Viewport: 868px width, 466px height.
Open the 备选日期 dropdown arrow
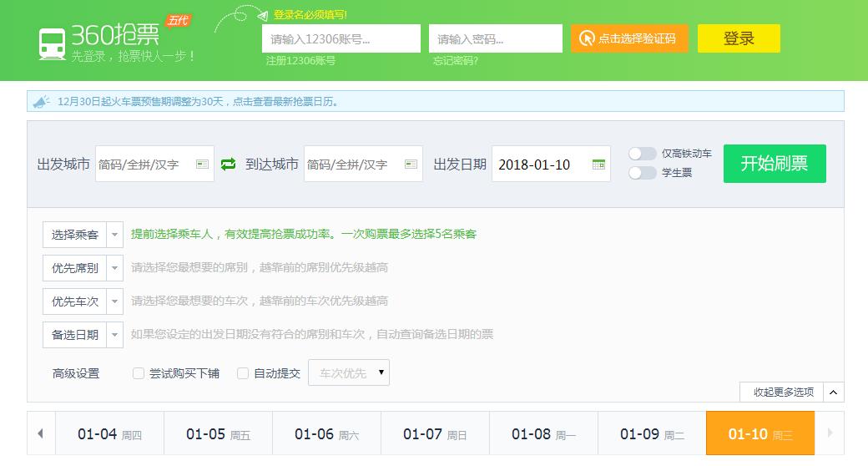114,335
